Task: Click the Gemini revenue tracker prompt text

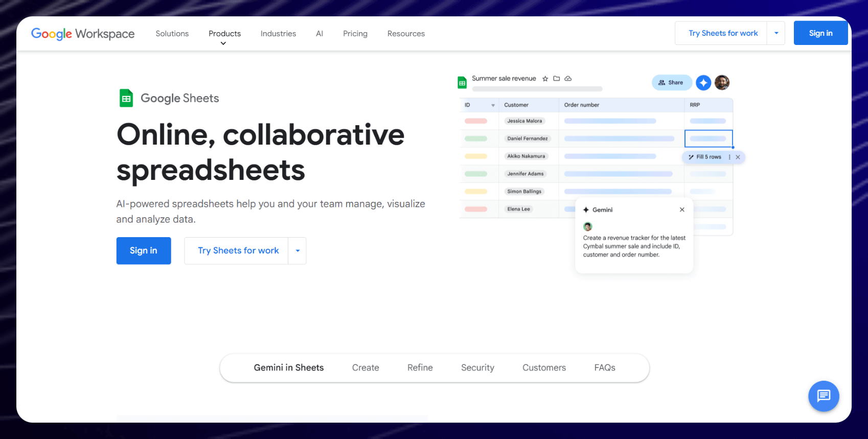Action: click(634, 246)
